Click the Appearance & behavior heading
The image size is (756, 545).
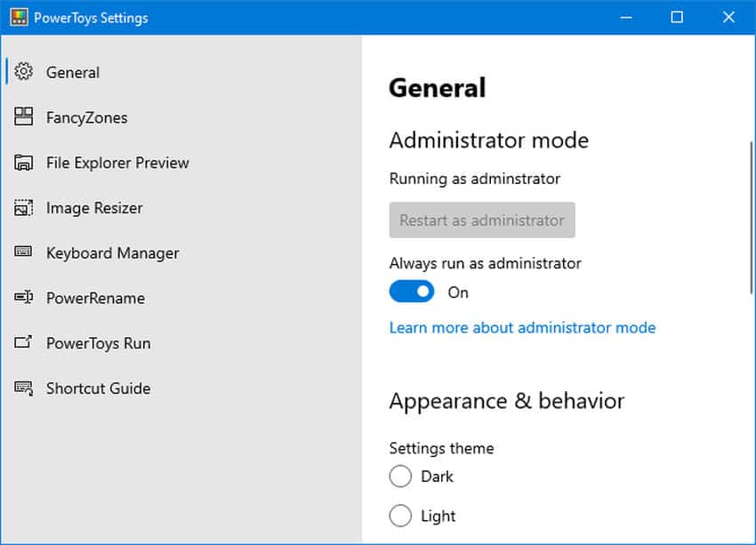coord(507,401)
